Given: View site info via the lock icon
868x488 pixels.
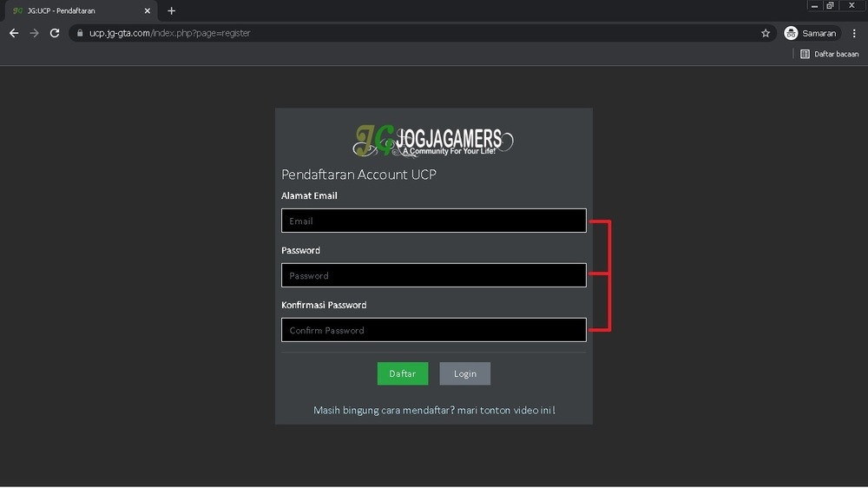Looking at the screenshot, I should (x=80, y=33).
